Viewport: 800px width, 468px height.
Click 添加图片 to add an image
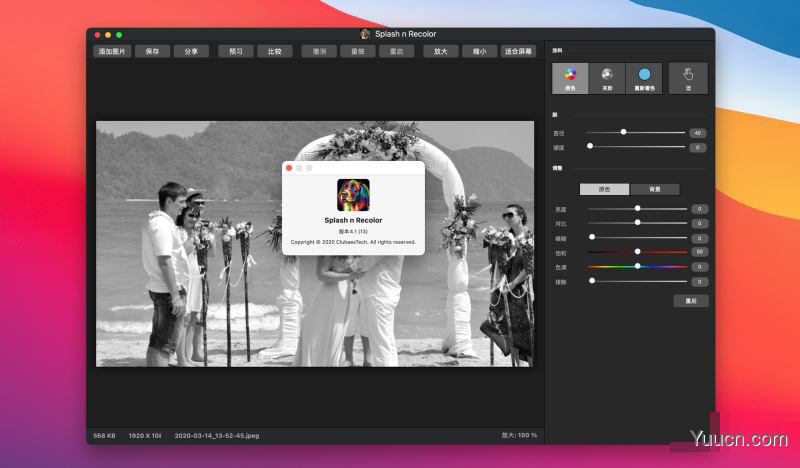(112, 51)
